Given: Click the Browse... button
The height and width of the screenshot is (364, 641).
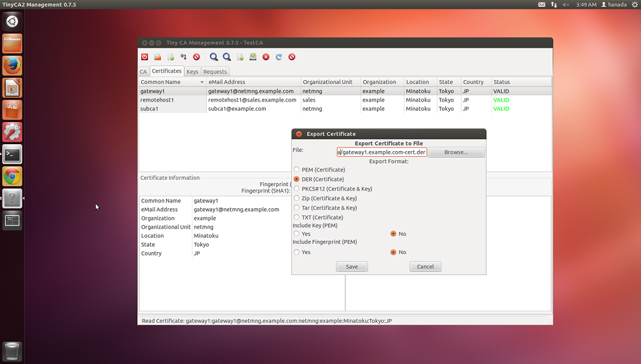Looking at the screenshot, I should (x=456, y=152).
